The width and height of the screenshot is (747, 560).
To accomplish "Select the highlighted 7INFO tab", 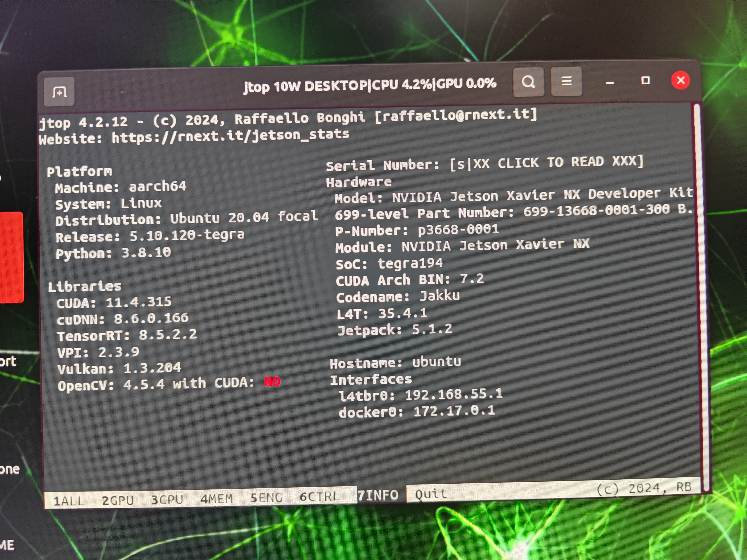I will 378,495.
